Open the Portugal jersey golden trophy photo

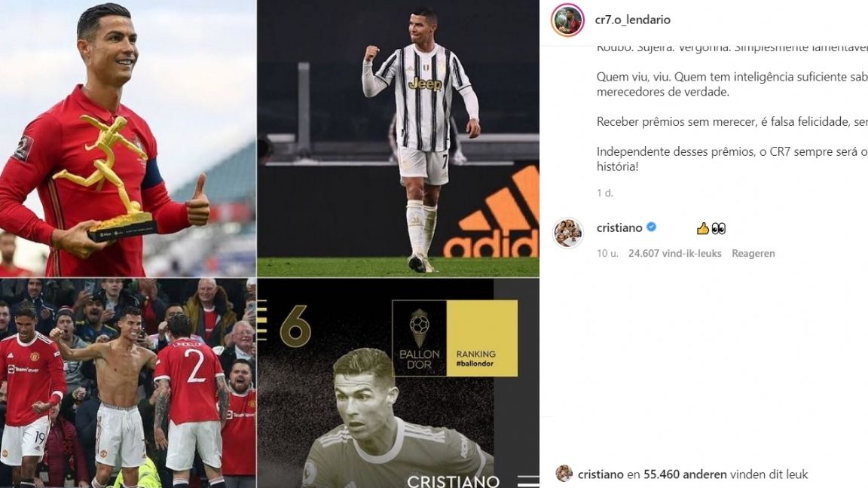(x=128, y=139)
